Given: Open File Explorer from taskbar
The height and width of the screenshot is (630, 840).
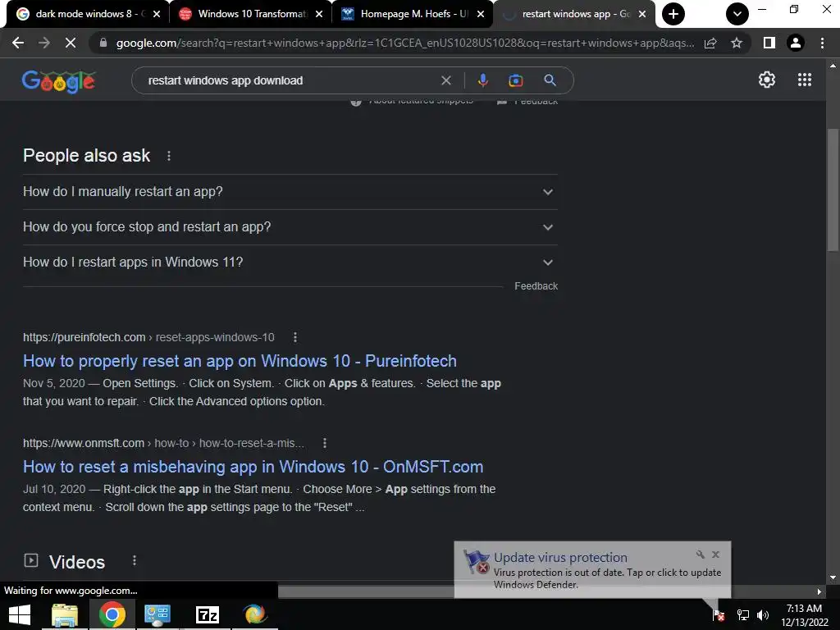Looking at the screenshot, I should click(x=65, y=614).
